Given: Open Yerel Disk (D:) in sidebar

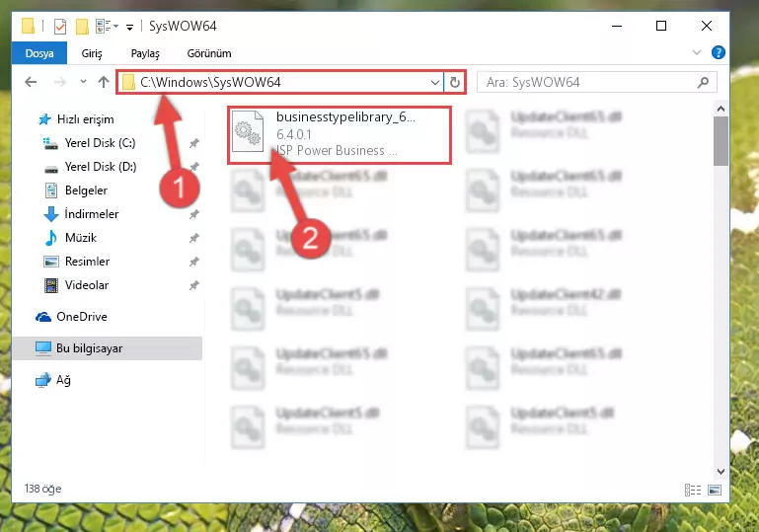Looking at the screenshot, I should [x=90, y=167].
